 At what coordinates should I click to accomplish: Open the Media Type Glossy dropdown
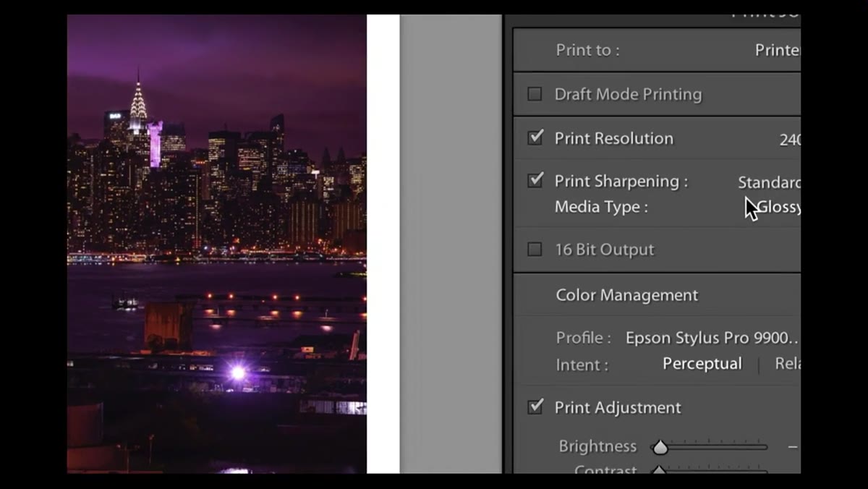pos(778,207)
